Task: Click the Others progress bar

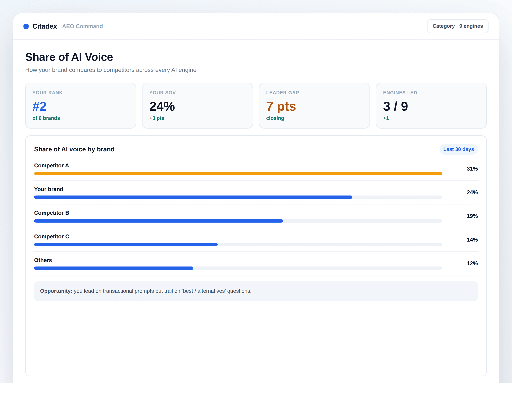Action: (x=238, y=268)
